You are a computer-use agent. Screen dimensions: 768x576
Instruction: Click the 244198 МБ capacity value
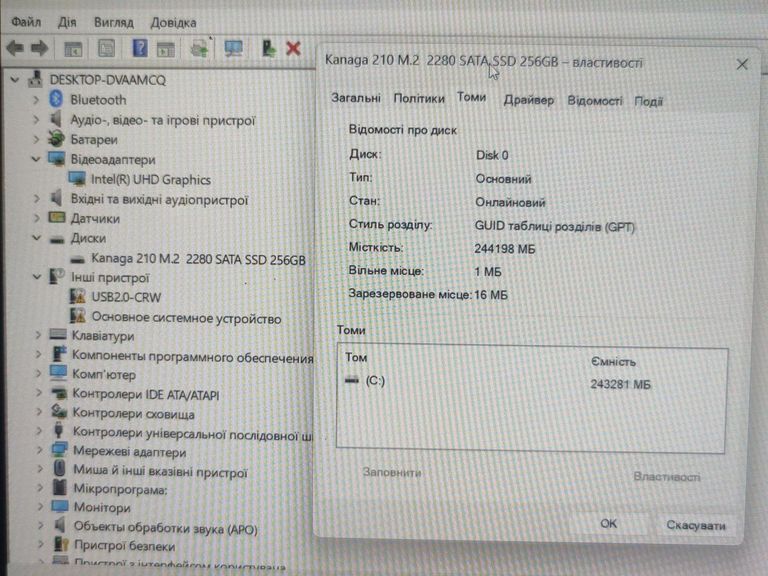point(504,249)
